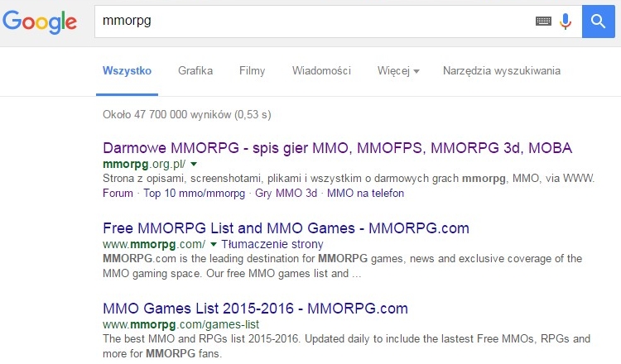The image size is (621, 364).
Task: Open the Wiadomości tab
Action: click(321, 71)
